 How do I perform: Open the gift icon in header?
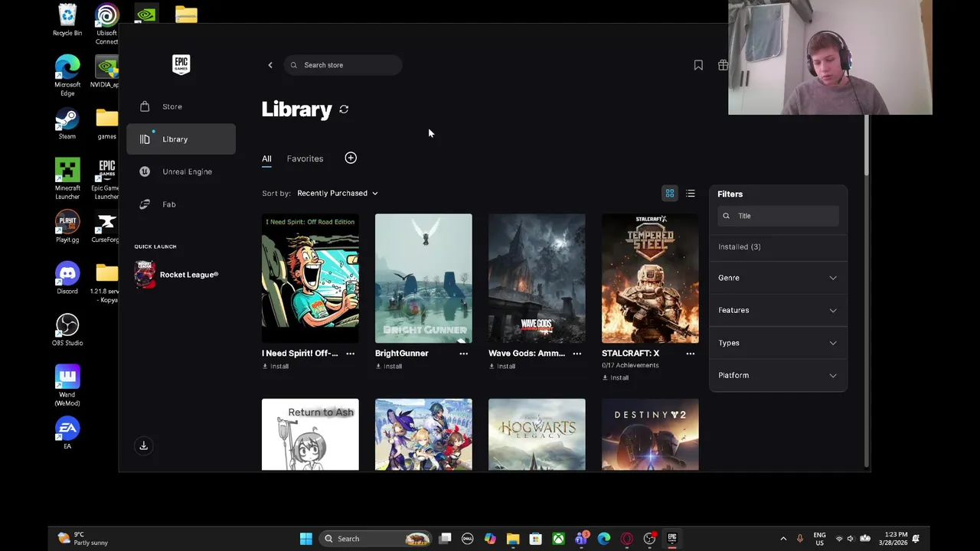(x=723, y=65)
